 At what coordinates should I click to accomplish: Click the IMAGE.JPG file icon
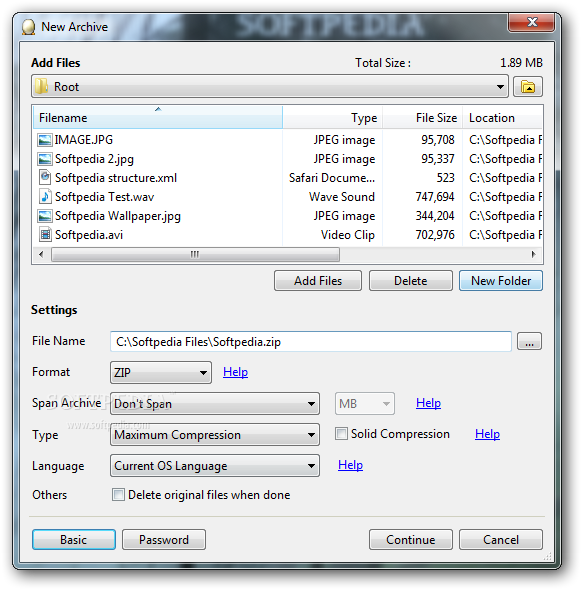tap(45, 140)
